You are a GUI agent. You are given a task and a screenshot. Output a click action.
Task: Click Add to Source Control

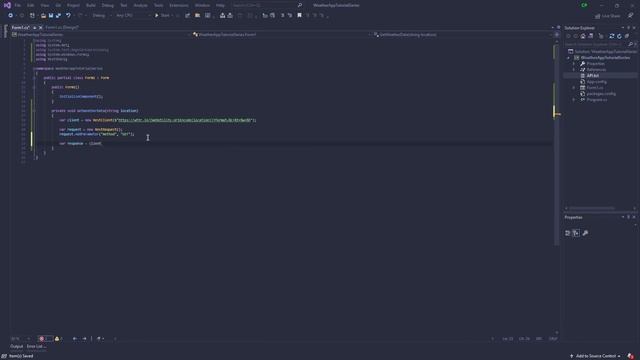click(x=595, y=356)
